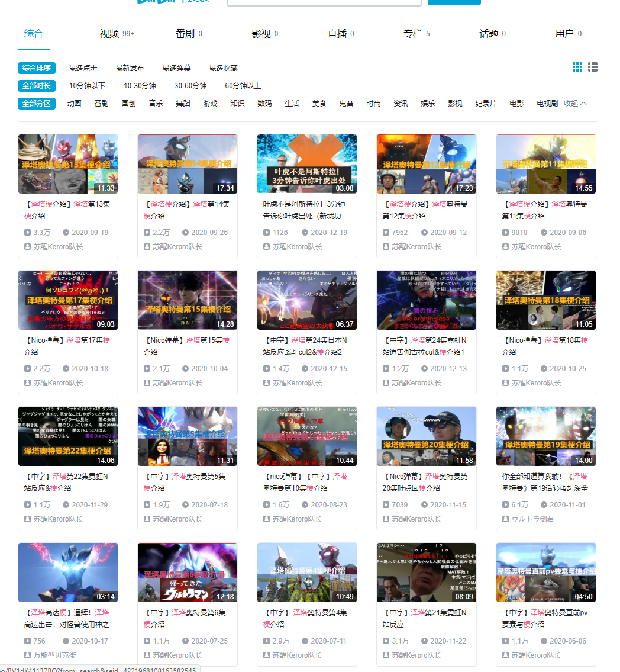Open thumbnail of 泽塔奥特曼第14集梗介绍 video
Image resolution: width=620 pixels, height=672 pixels.
click(x=188, y=164)
